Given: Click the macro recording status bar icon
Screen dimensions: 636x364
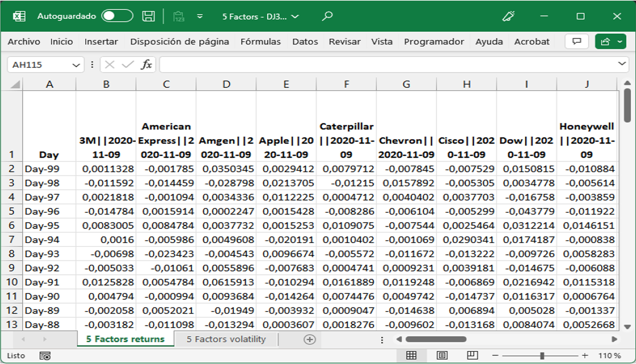Looking at the screenshot, I should 45,356.
